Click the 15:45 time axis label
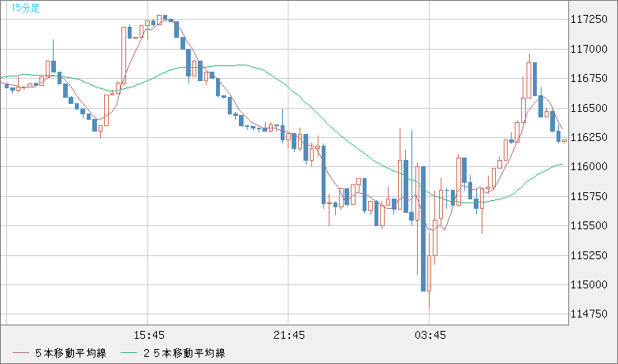This screenshot has height=364, width=618. (149, 336)
